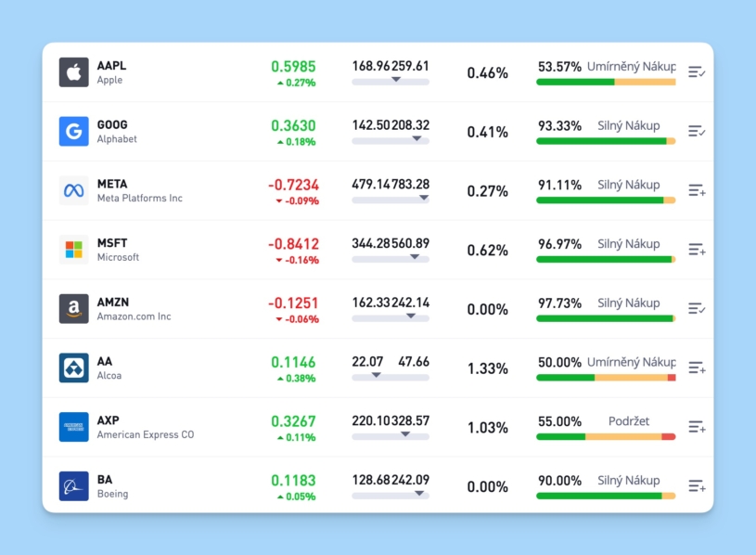Click the Microsoft logo icon
The height and width of the screenshot is (555, 756).
click(x=73, y=249)
